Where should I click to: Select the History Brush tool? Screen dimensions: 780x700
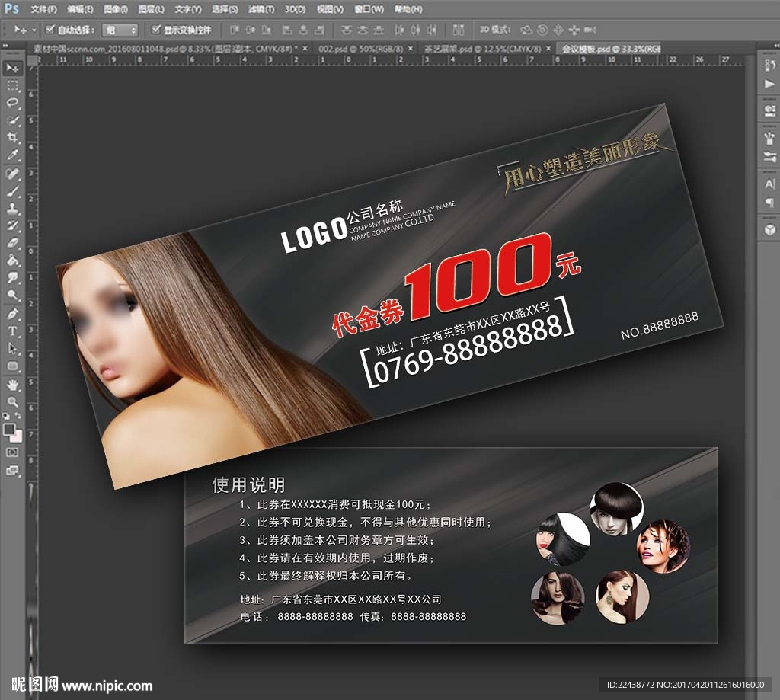coord(12,226)
